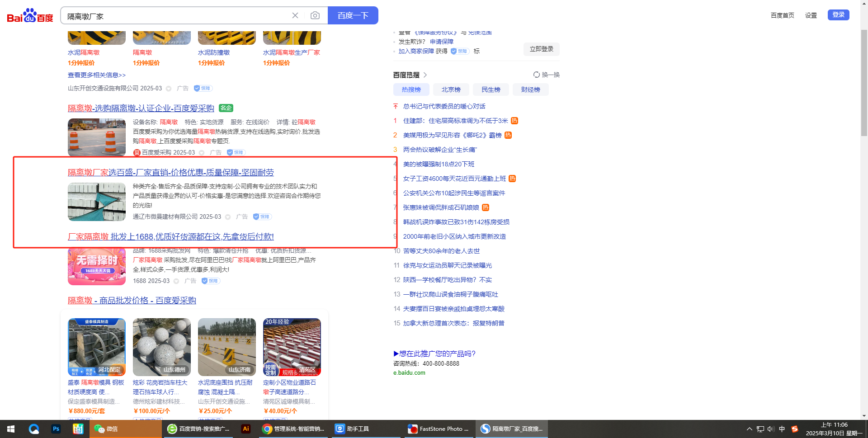
Task: Click the 立即登录 button
Action: pos(542,49)
